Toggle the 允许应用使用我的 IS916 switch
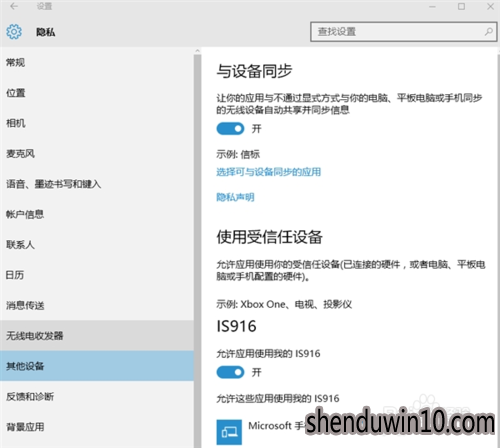 pos(230,372)
